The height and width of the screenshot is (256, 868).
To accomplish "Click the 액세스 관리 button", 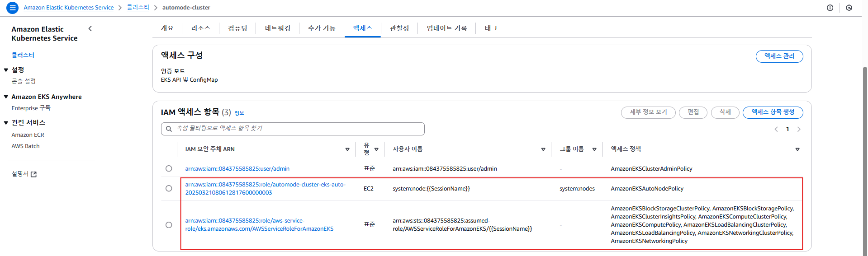I will 779,56.
